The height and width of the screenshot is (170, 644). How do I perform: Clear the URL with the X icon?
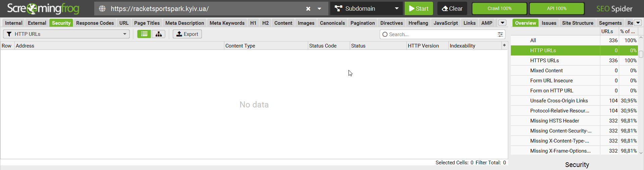click(308, 9)
